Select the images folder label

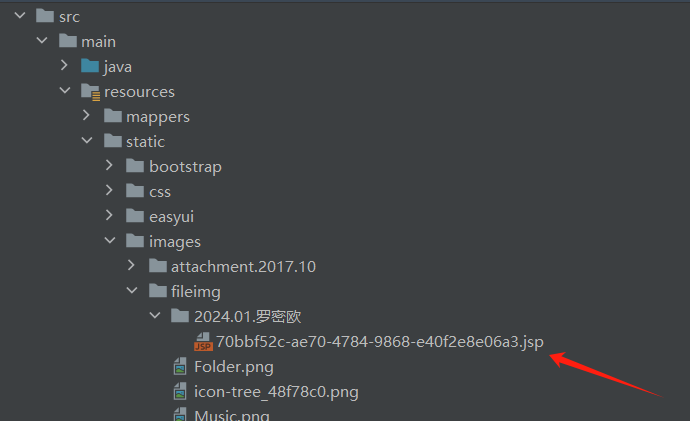tap(175, 242)
